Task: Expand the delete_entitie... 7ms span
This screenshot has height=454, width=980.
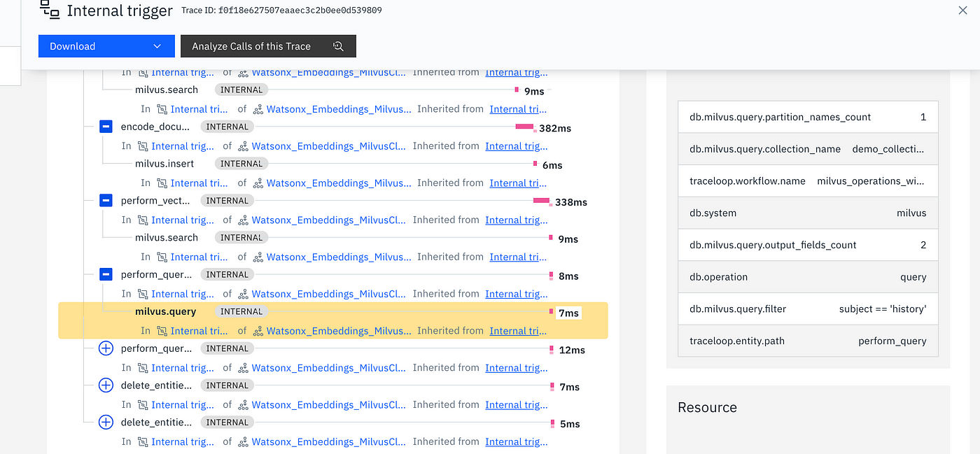Action: pyautogui.click(x=106, y=385)
